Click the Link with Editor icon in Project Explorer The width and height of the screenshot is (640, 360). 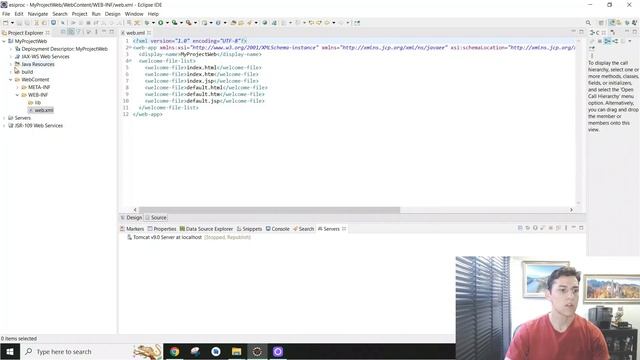pos(71,32)
